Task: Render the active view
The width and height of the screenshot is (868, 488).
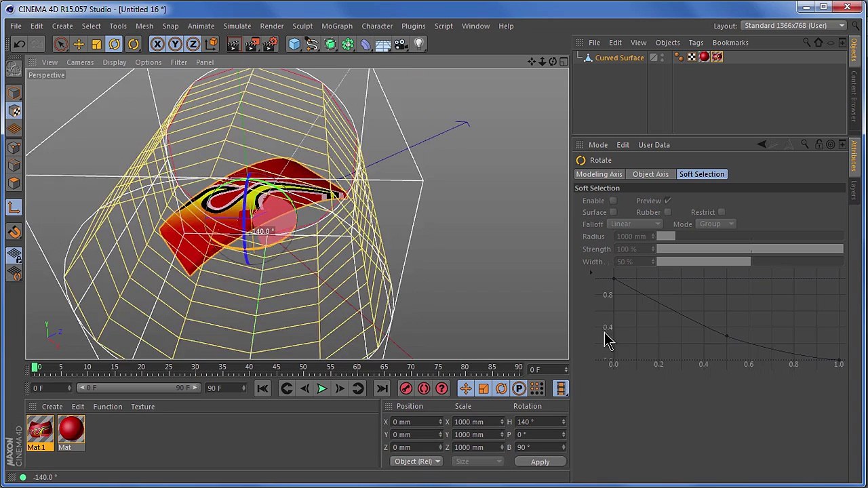Action: click(x=233, y=44)
